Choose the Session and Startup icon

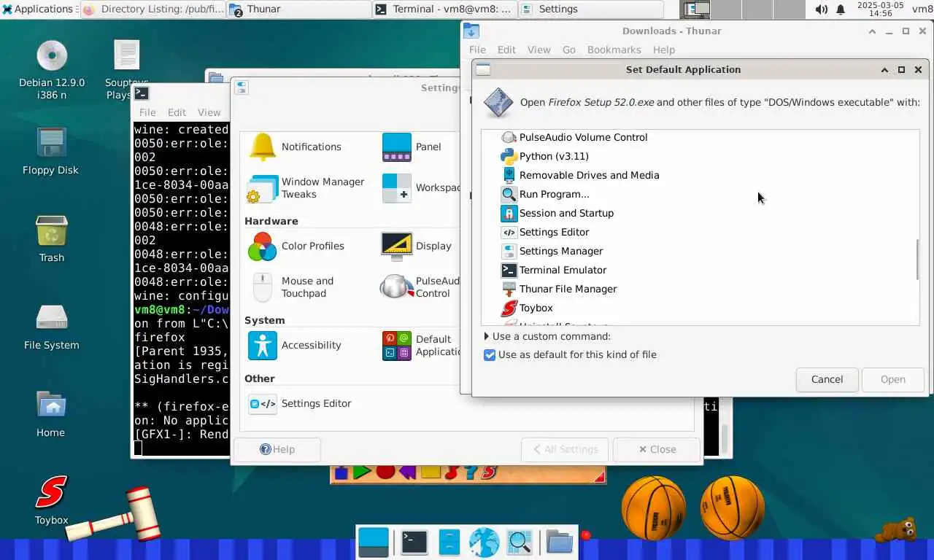click(x=509, y=213)
